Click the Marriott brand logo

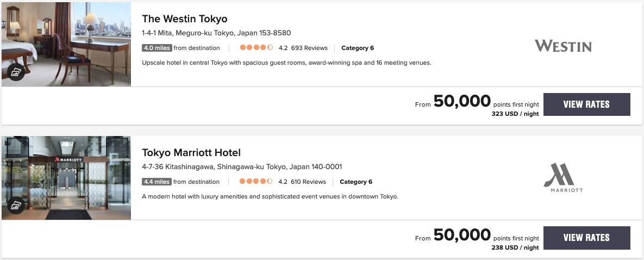click(x=563, y=178)
